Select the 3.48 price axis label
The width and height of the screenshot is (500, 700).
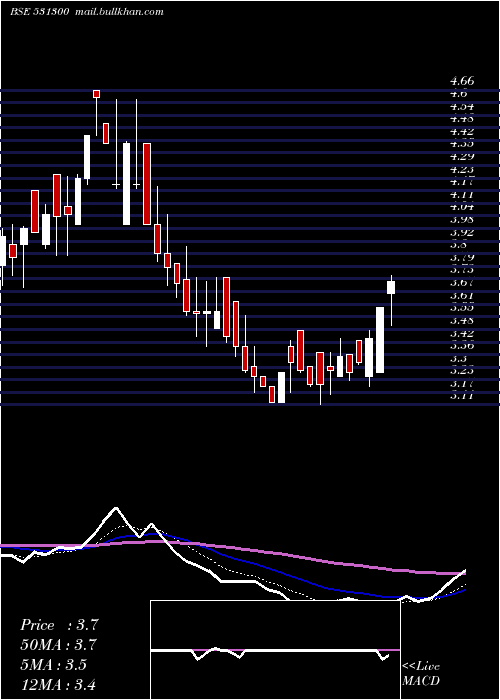[x=462, y=321]
